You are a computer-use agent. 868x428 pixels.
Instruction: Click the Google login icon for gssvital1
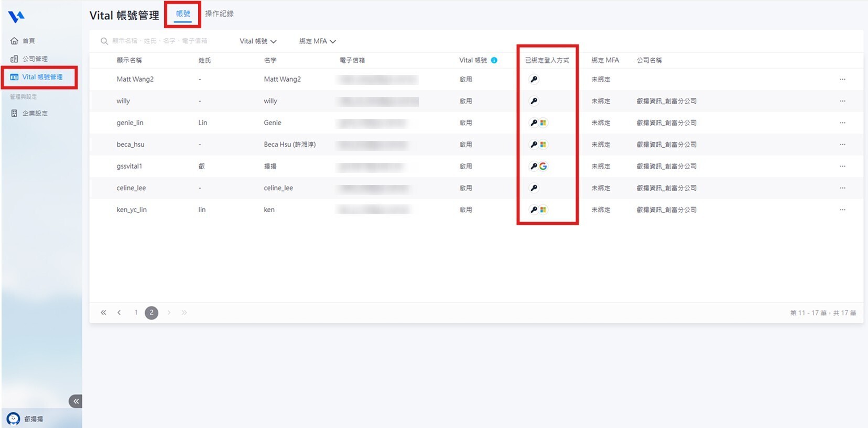point(543,166)
